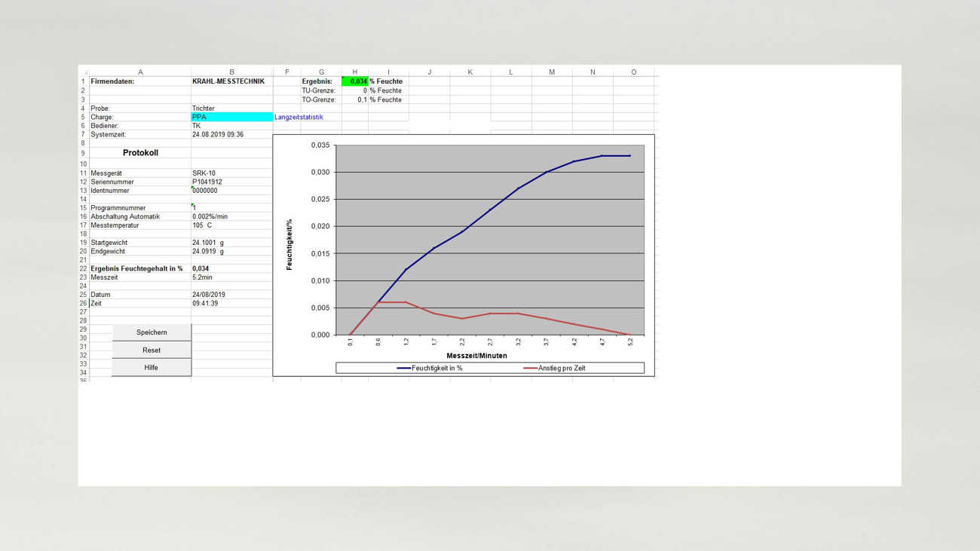Select the Seriennummer P1041912 cell
This screenshot has height=551, width=980.
pyautogui.click(x=231, y=182)
